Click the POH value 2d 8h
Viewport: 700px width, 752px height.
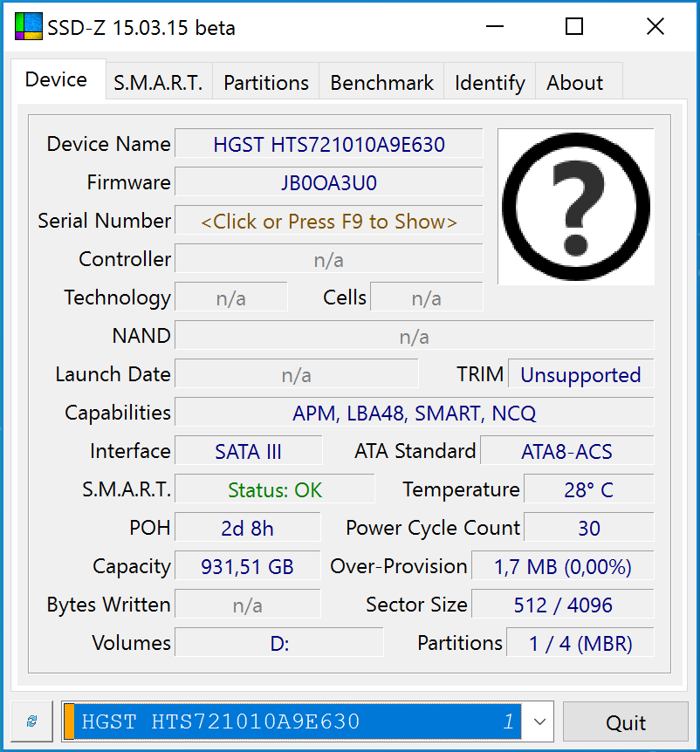(248, 528)
